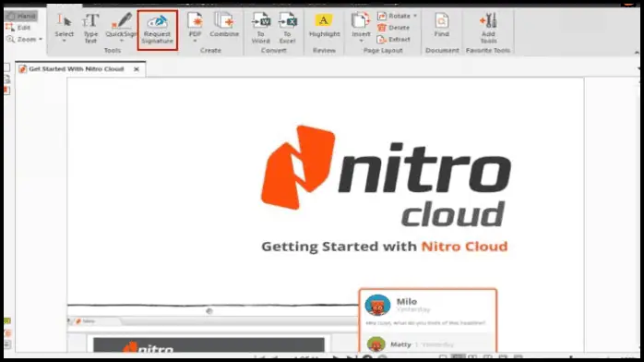
Task: Expand the QuickSign dropdown arrow
Action: (121, 41)
